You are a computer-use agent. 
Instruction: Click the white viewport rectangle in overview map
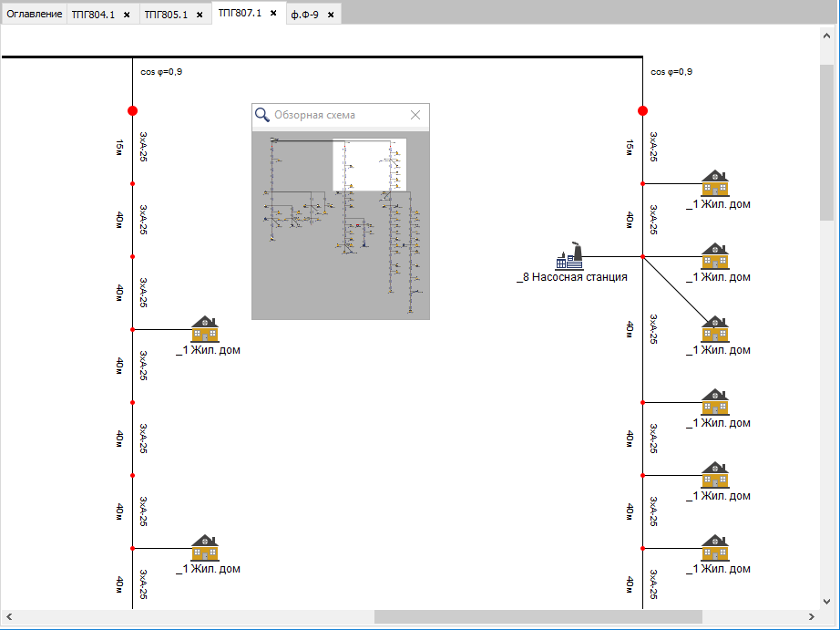pyautogui.click(x=370, y=165)
